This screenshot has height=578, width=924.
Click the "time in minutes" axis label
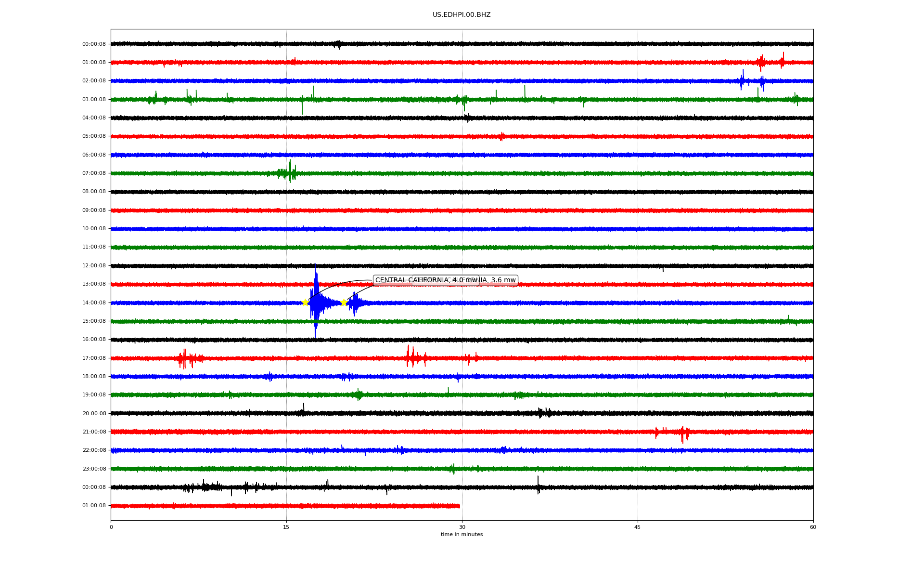pos(462,534)
